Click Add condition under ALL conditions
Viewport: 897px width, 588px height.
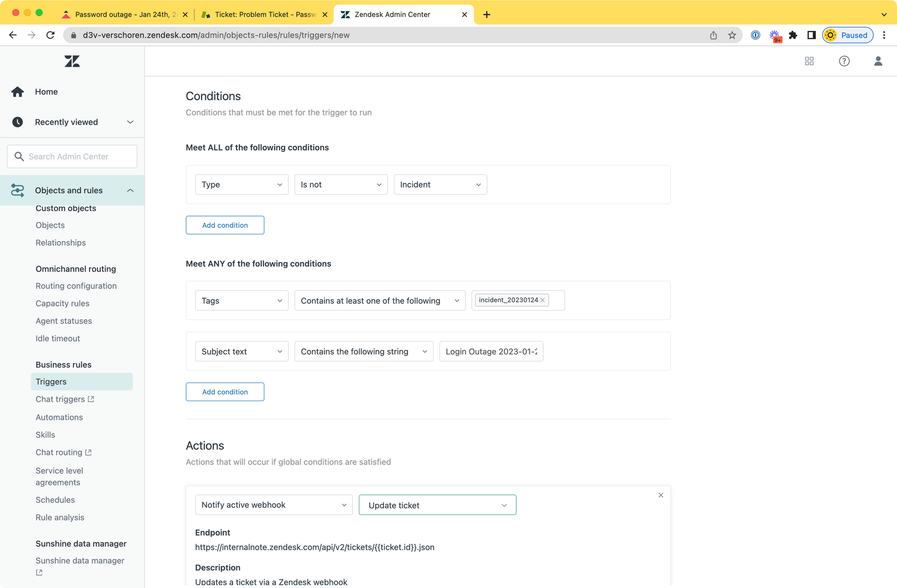click(225, 225)
